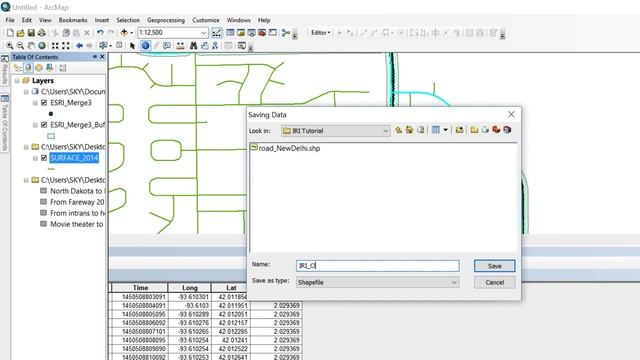This screenshot has height=360, width=640.
Task: Open the view options dropdown arrow in dialog
Action: pos(445,130)
